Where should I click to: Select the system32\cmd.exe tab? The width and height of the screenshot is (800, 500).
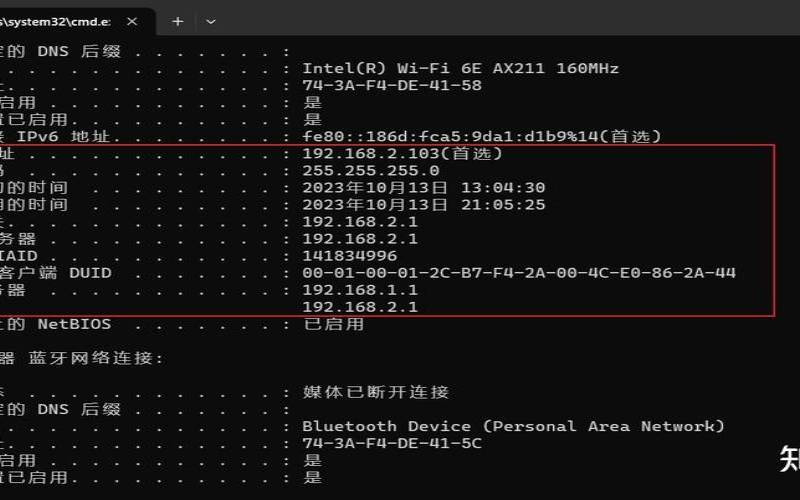(x=60, y=20)
